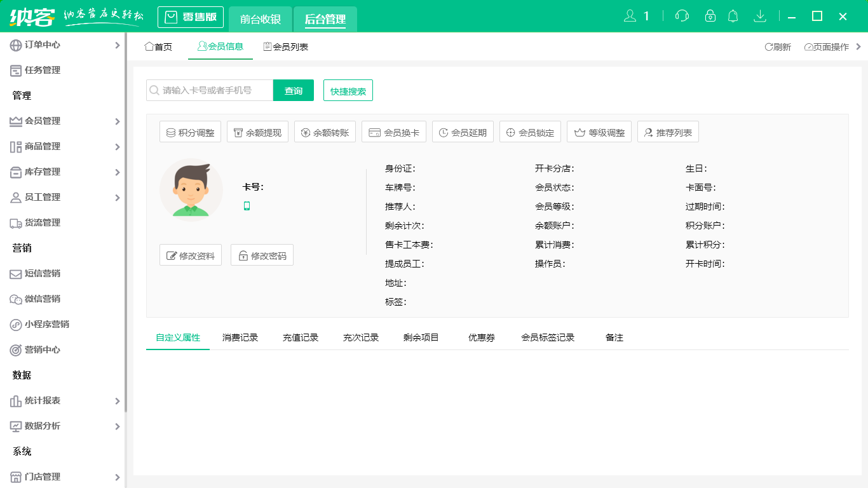The width and height of the screenshot is (868, 488).
Task: Click the headset support icon in the title bar
Action: [x=681, y=16]
